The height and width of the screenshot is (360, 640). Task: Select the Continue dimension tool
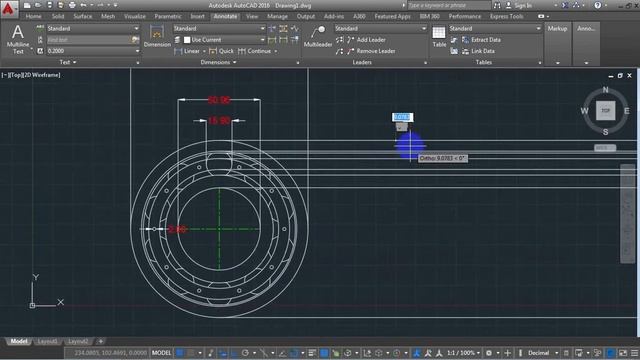click(x=255, y=51)
